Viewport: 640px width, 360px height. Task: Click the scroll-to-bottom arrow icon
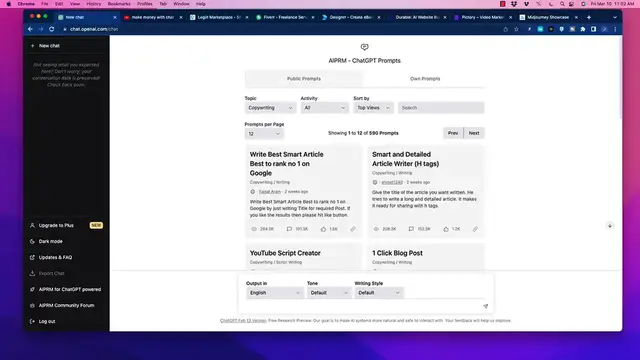pos(610,226)
